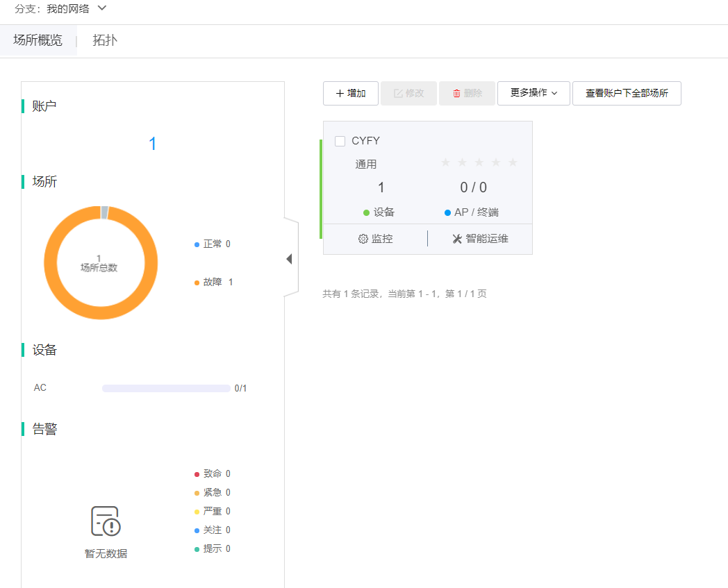Tick the CYFY site checkbox
The width and height of the screenshot is (728, 588).
pyautogui.click(x=340, y=141)
